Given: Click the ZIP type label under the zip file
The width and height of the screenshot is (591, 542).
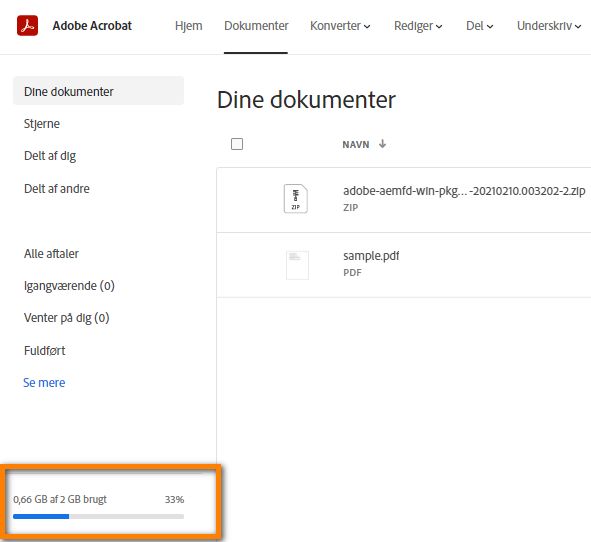Looking at the screenshot, I should (351, 207).
